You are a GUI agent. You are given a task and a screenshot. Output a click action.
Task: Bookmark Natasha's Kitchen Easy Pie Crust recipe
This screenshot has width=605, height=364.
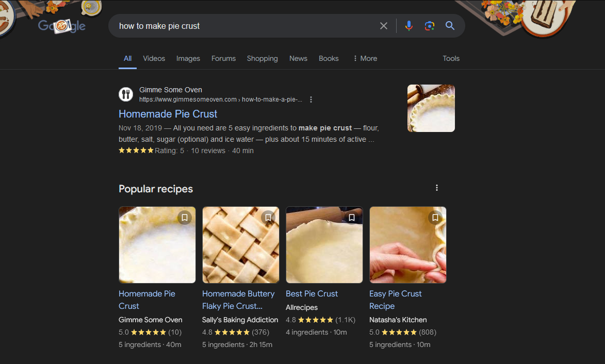point(435,218)
